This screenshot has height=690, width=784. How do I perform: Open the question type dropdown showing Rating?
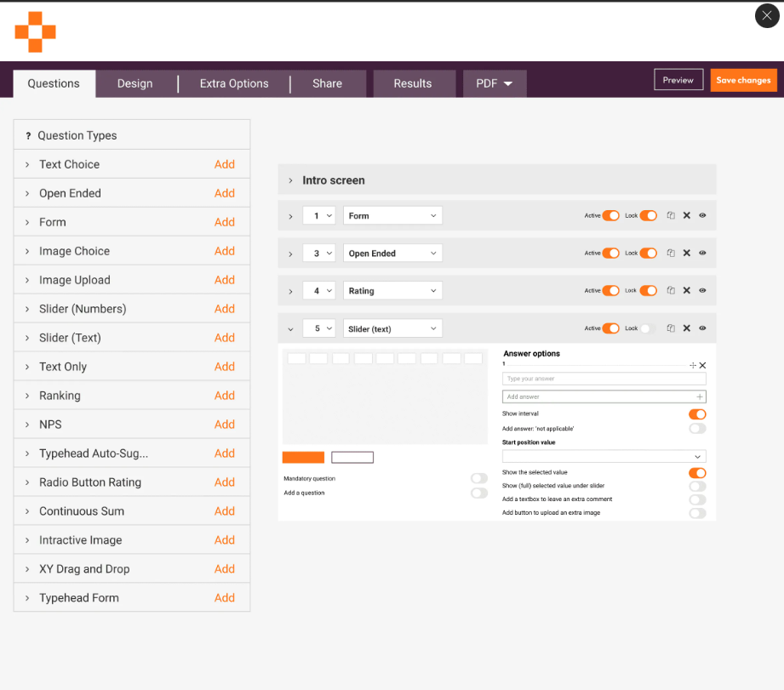[392, 290]
